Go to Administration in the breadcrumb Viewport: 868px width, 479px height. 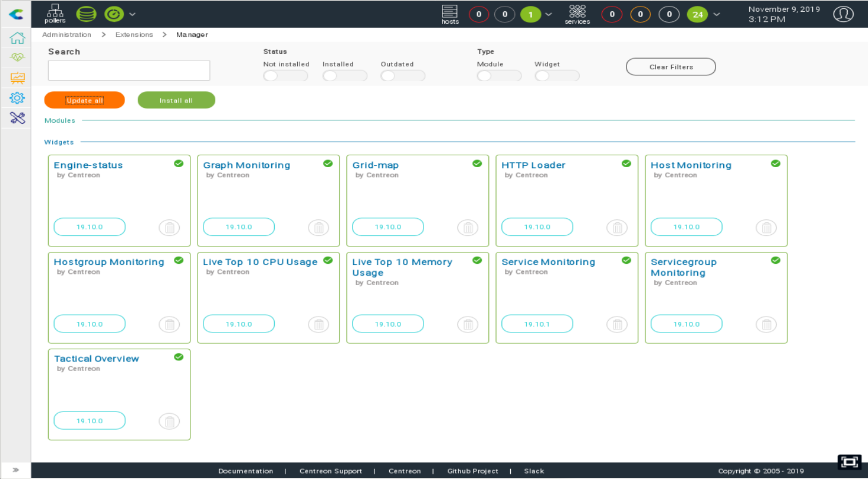pyautogui.click(x=66, y=35)
